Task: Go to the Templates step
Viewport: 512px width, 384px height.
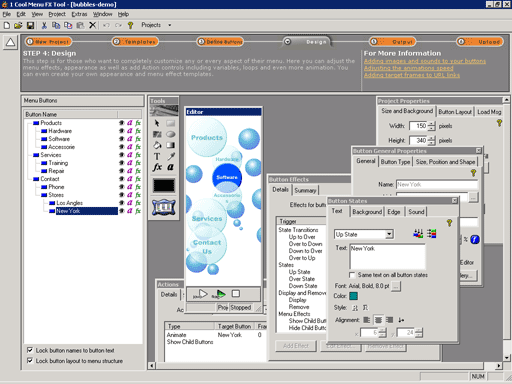Action: (135, 42)
